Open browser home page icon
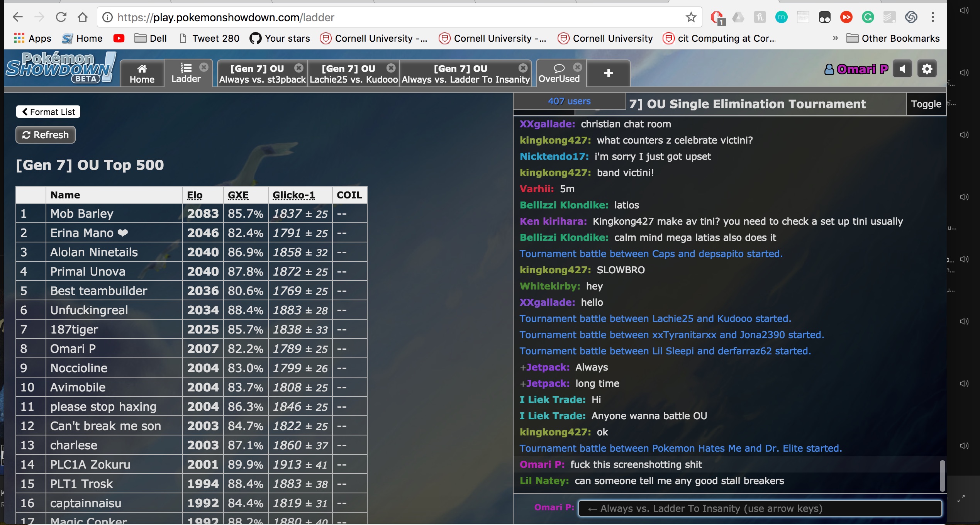 (83, 17)
